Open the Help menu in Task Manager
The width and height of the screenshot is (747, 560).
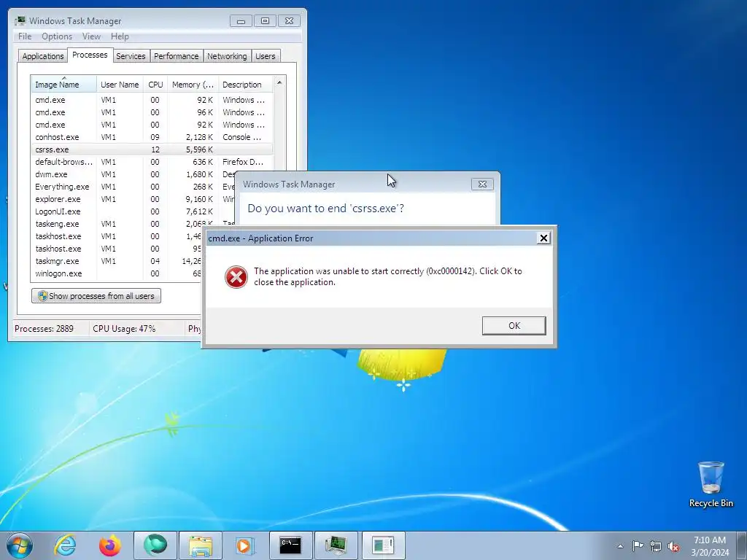point(120,36)
